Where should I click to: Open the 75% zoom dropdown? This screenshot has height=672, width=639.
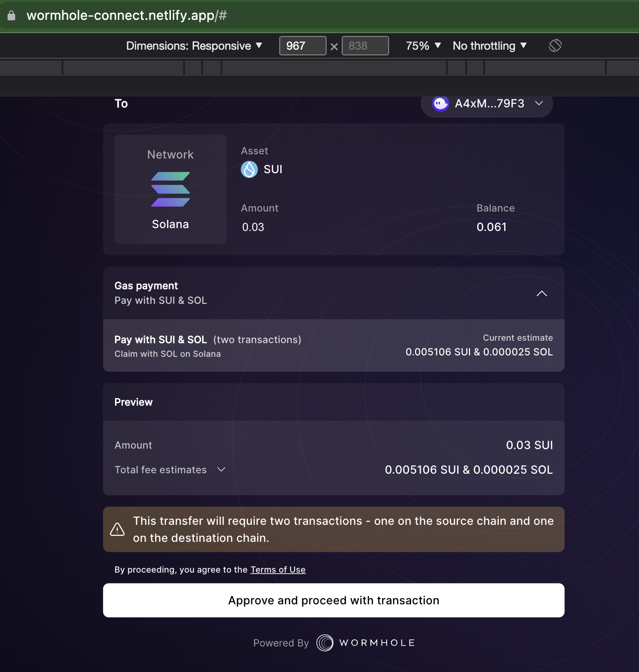click(423, 45)
